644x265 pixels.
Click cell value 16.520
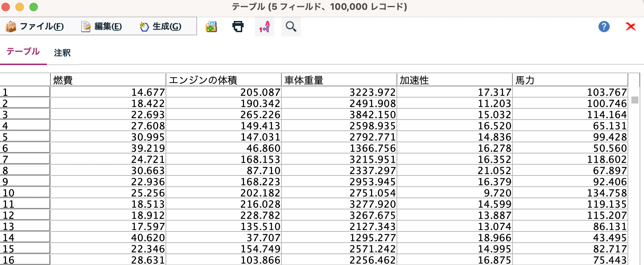click(x=495, y=126)
